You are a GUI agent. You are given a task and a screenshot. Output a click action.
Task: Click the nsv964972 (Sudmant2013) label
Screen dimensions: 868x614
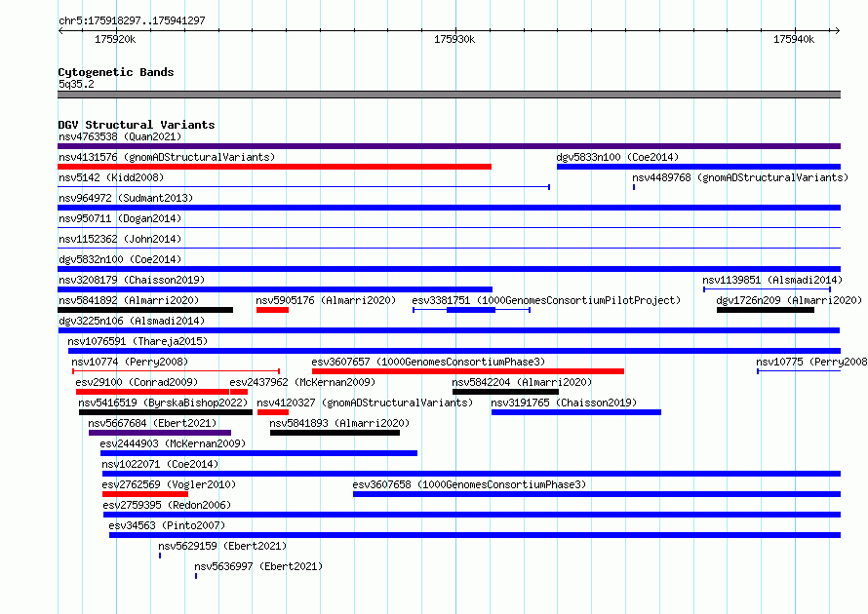(126, 198)
